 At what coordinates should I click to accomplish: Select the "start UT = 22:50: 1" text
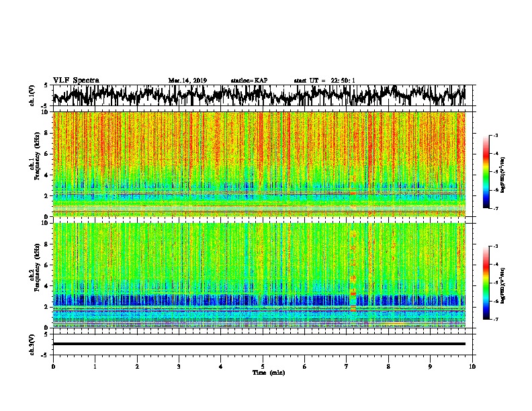coord(324,81)
